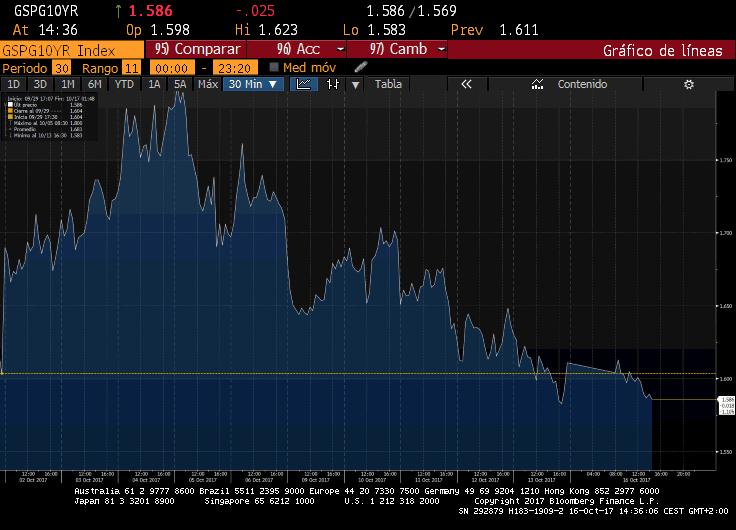Click the Contenido chart icon
Image resolution: width=736 pixels, height=530 pixels.
click(537, 84)
